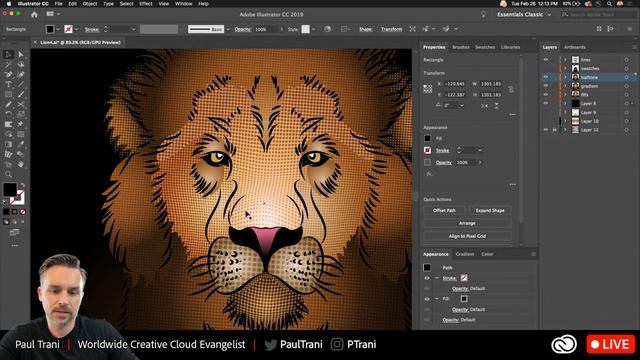This screenshot has width=640, height=360.
Task: Hide the lines layer with its eye icon
Action: 546,60
